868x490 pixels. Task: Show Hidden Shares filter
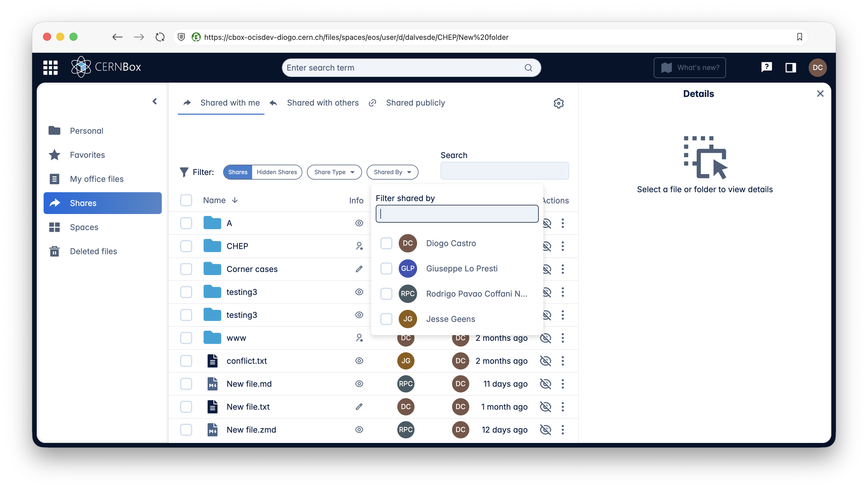click(x=277, y=172)
